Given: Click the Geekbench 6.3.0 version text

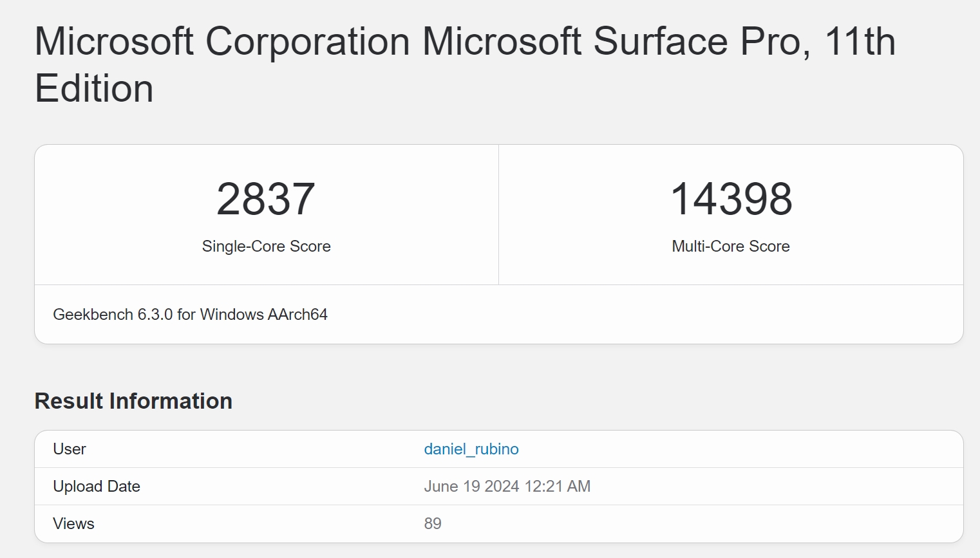Looking at the screenshot, I should (113, 315).
